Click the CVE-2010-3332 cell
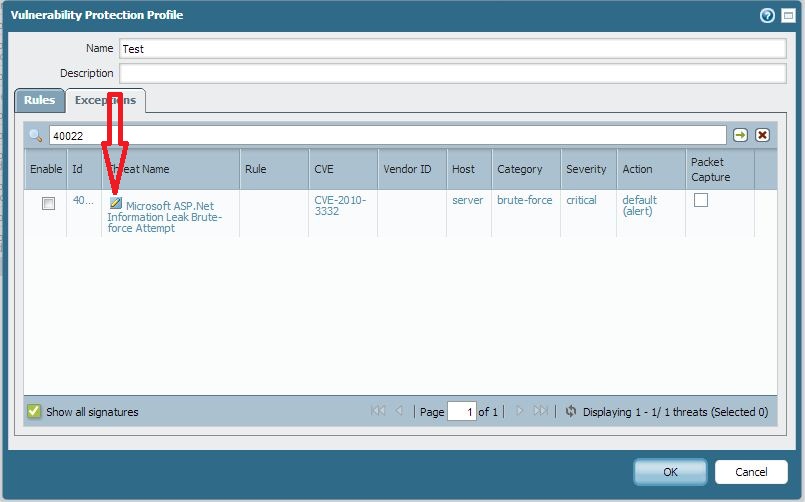 [340, 205]
